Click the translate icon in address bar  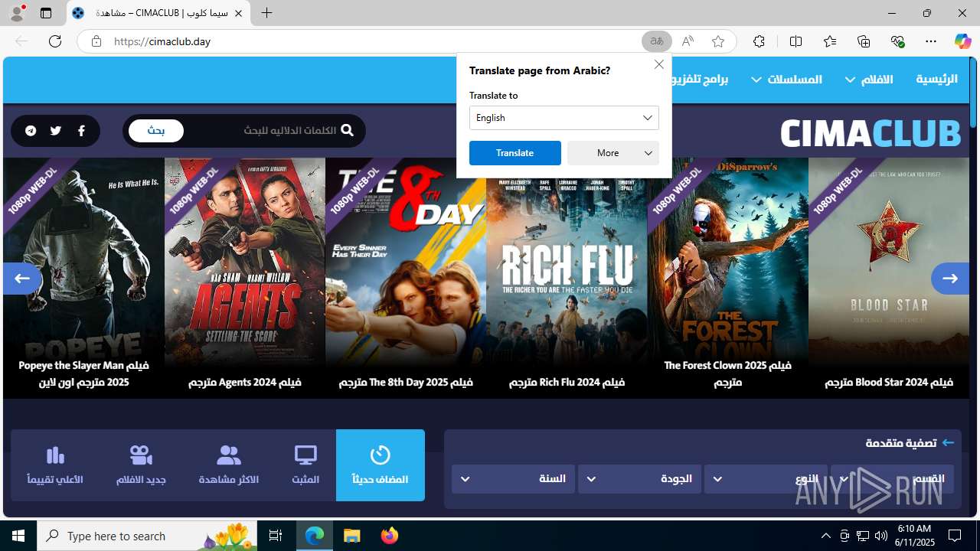657,41
